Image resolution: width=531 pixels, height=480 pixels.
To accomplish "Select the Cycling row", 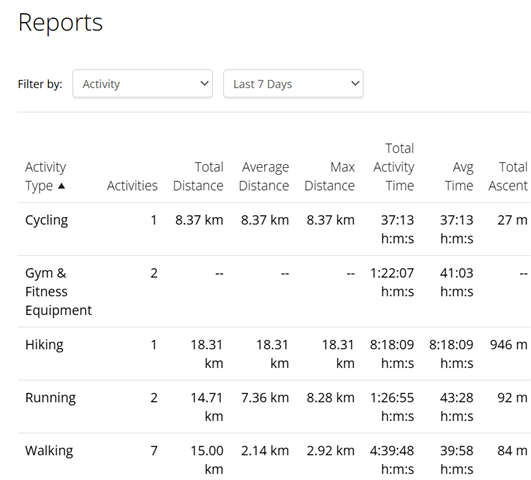I will (x=274, y=229).
